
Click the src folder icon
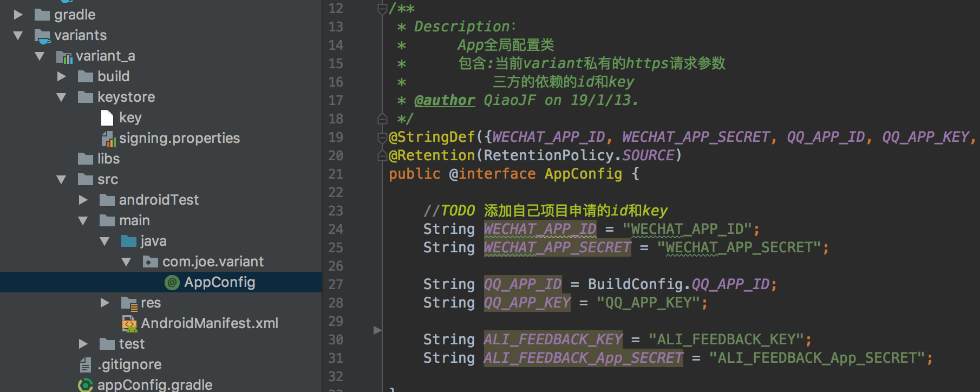click(x=86, y=179)
